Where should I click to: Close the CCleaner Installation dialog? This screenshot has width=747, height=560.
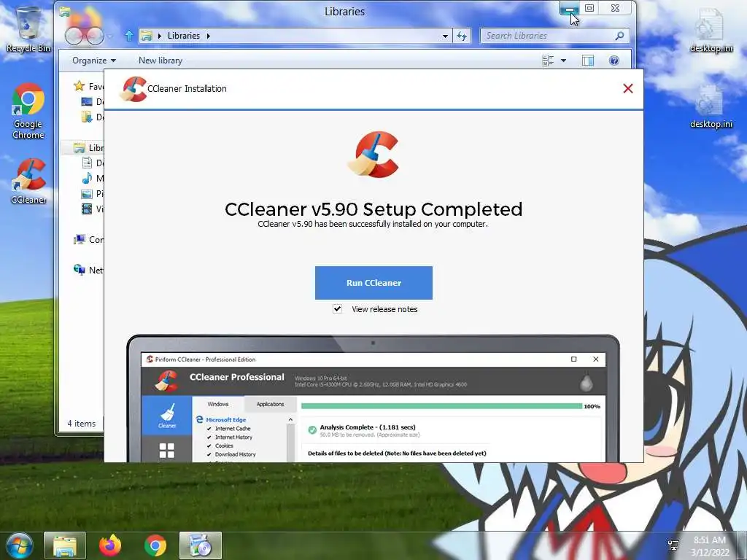click(628, 88)
